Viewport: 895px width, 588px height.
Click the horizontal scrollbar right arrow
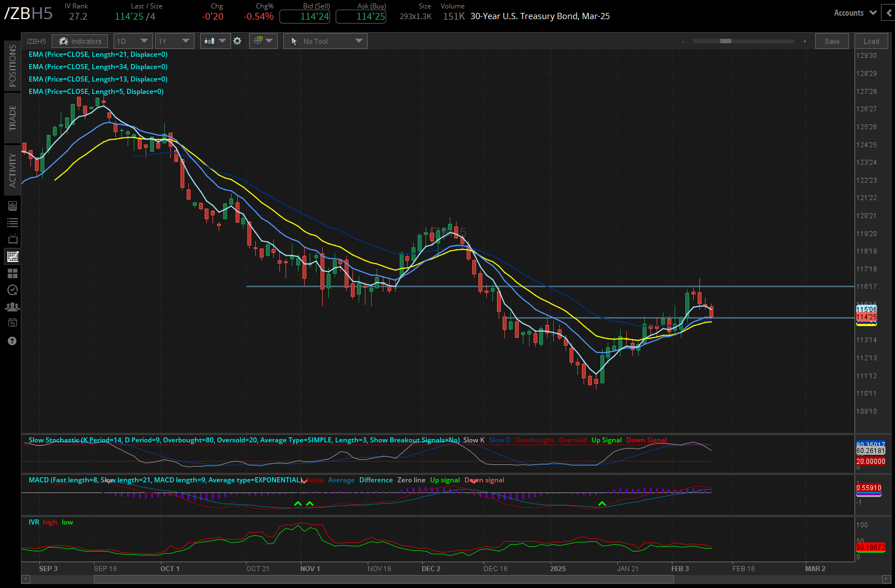click(x=887, y=579)
